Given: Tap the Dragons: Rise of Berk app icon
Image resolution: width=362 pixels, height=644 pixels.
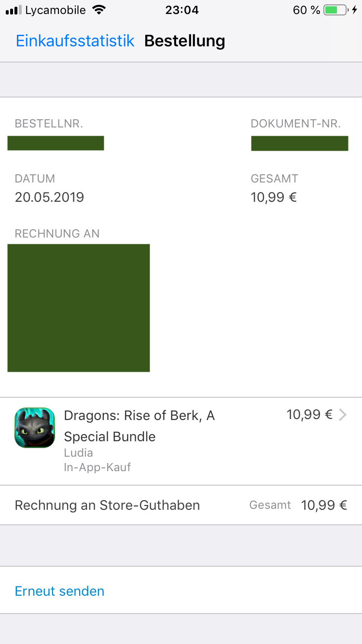Looking at the screenshot, I should pos(35,427).
